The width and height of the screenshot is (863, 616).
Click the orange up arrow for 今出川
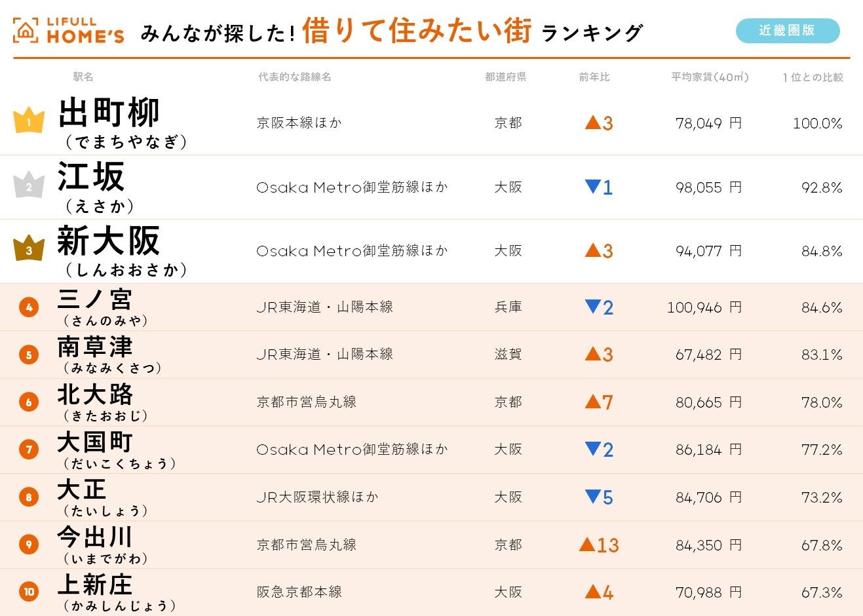tap(587, 545)
